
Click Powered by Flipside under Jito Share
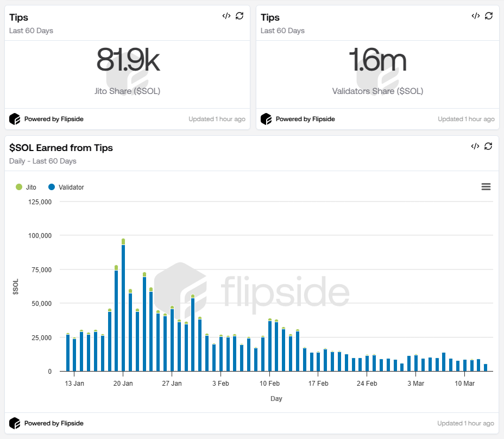(53, 119)
